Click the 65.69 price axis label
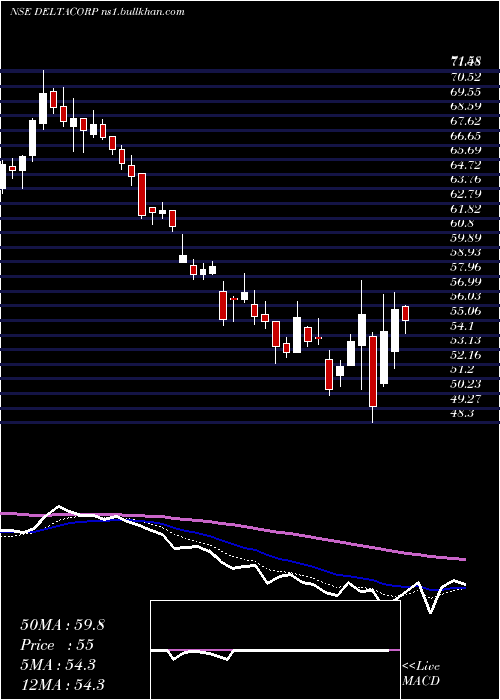 click(465, 150)
